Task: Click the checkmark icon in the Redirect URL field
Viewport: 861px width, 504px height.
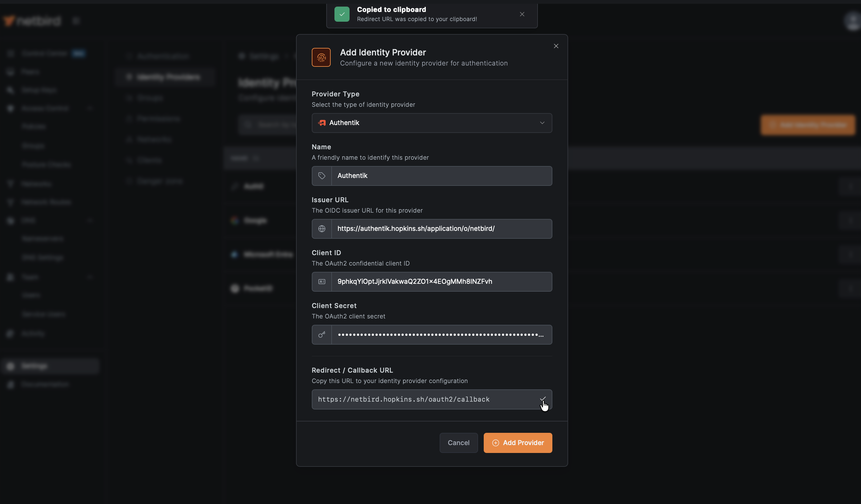Action: point(543,399)
